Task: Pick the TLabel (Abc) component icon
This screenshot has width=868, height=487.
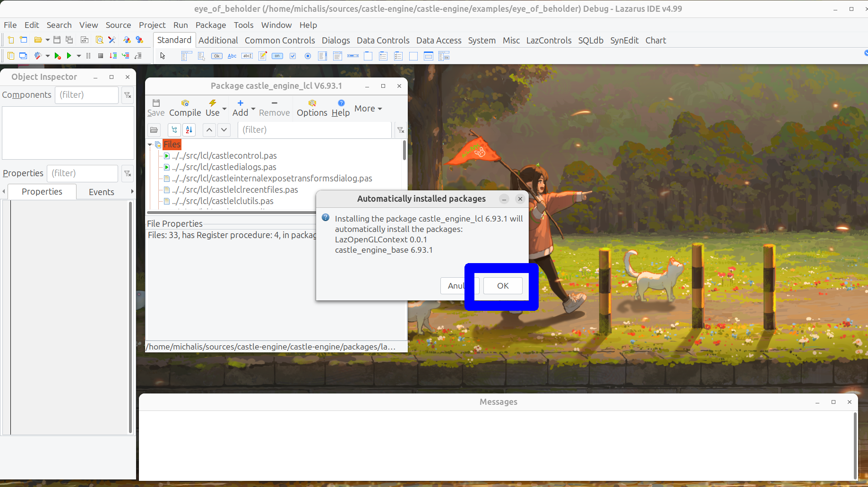Action: pos(232,56)
